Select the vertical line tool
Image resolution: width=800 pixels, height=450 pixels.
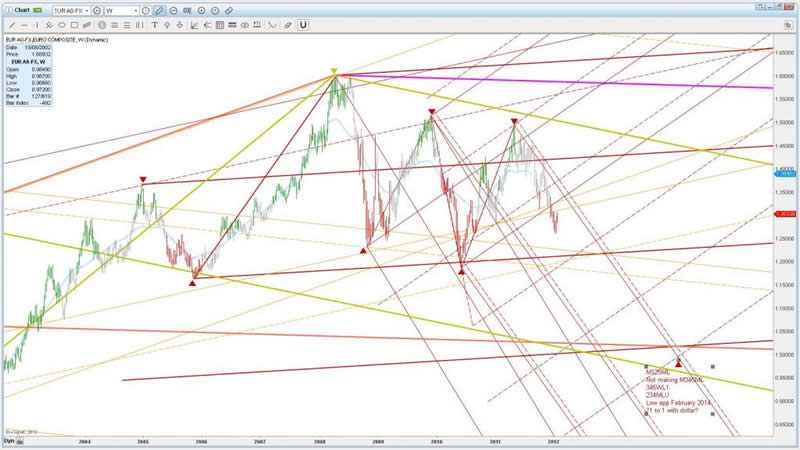[x=37, y=25]
